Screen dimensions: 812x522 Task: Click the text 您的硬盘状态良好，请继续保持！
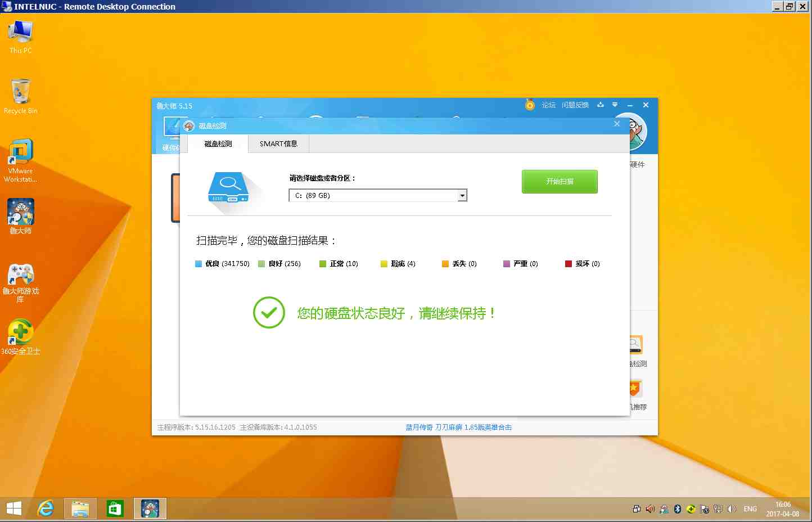click(x=396, y=313)
